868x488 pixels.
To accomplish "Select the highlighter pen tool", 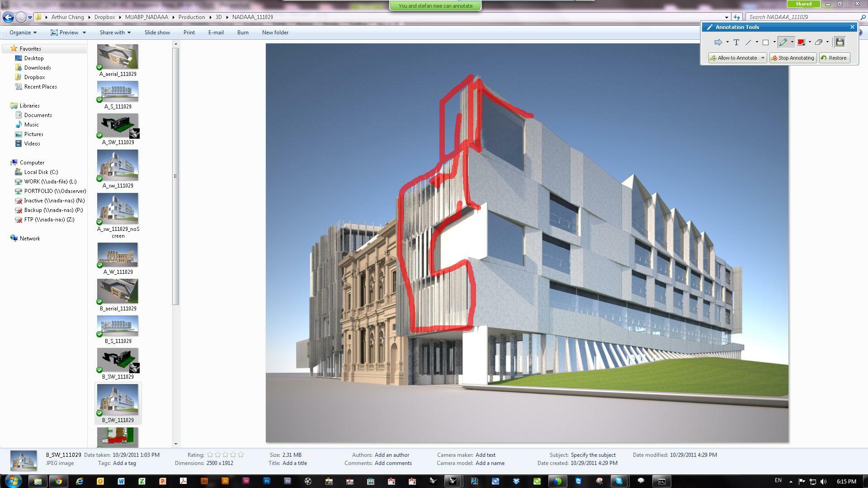I will [783, 42].
